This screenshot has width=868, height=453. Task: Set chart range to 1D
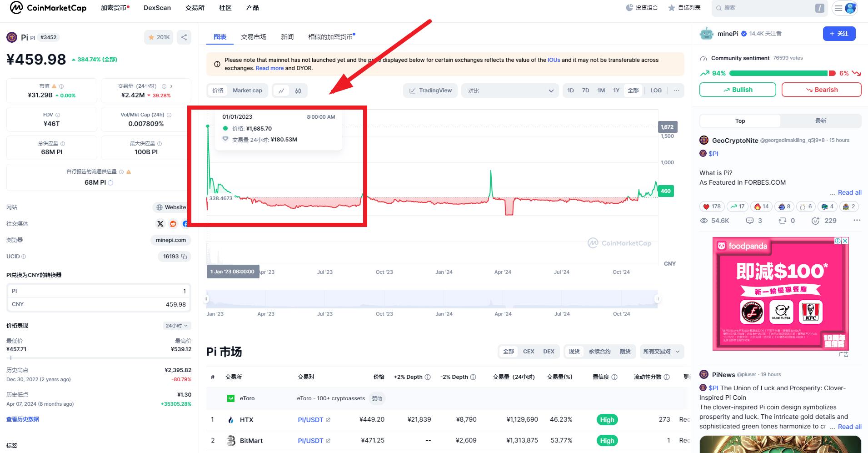tap(570, 91)
